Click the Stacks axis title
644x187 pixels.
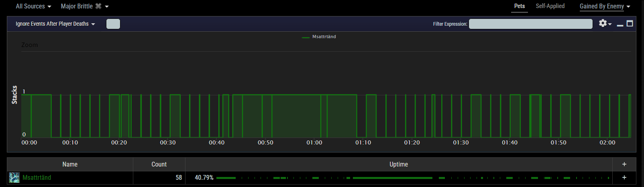14,95
